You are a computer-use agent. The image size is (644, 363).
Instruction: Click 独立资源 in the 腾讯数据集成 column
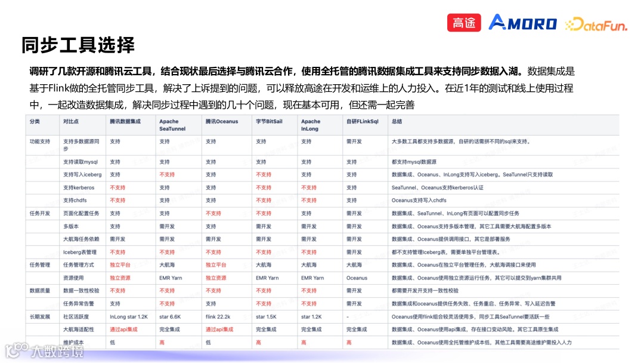click(x=120, y=278)
